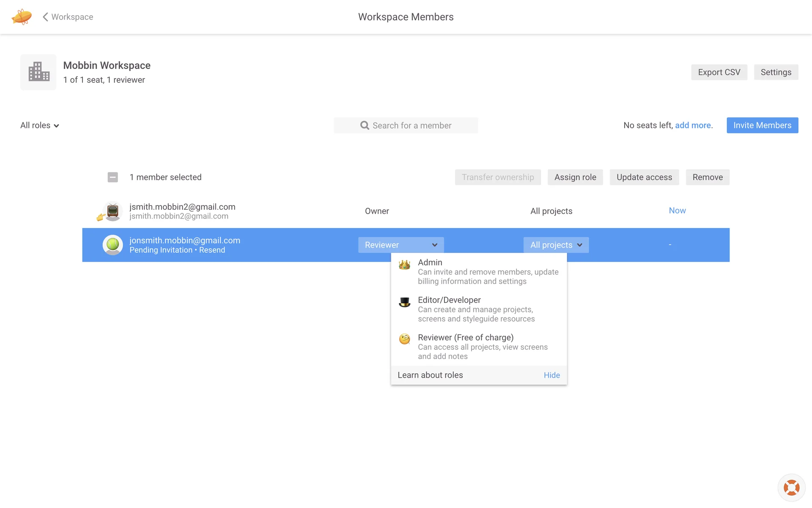The height and width of the screenshot is (508, 812).
Task: Click the Zeplin blimp logo
Action: click(22, 17)
